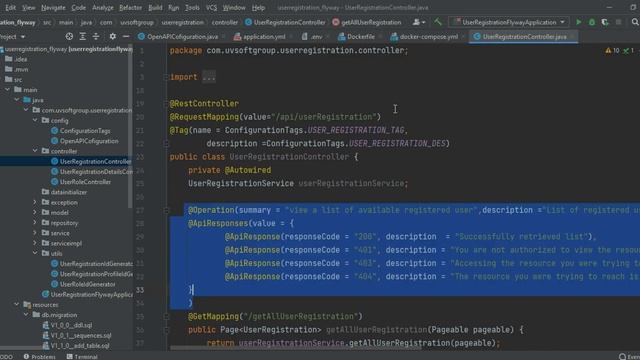Fold the import block at line 3
640x360 pixels.
(x=166, y=77)
